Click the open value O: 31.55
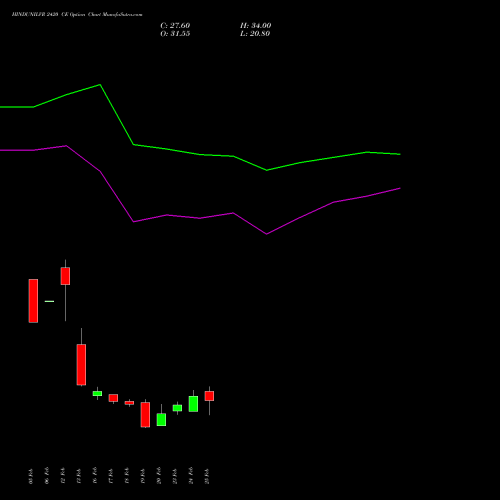500x500 pixels. (x=175, y=34)
